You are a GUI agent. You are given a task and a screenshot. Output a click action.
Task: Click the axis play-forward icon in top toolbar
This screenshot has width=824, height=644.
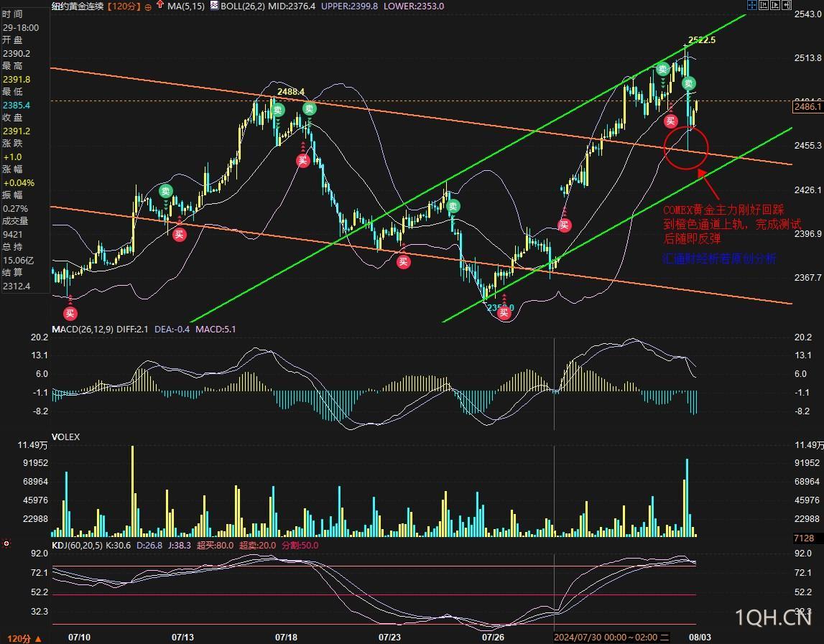click(774, 5)
